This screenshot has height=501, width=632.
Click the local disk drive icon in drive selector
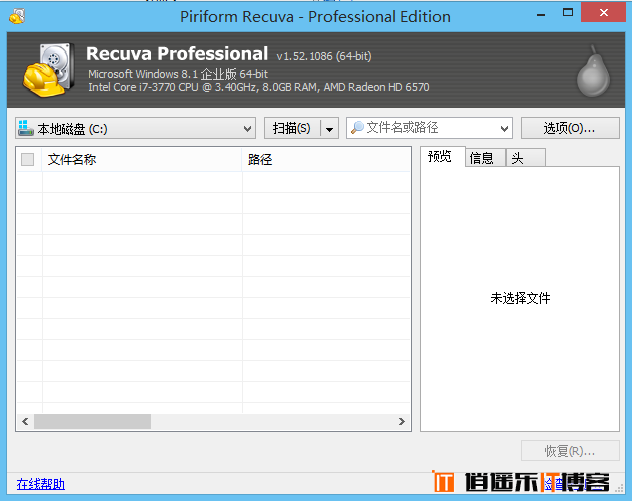pos(25,128)
